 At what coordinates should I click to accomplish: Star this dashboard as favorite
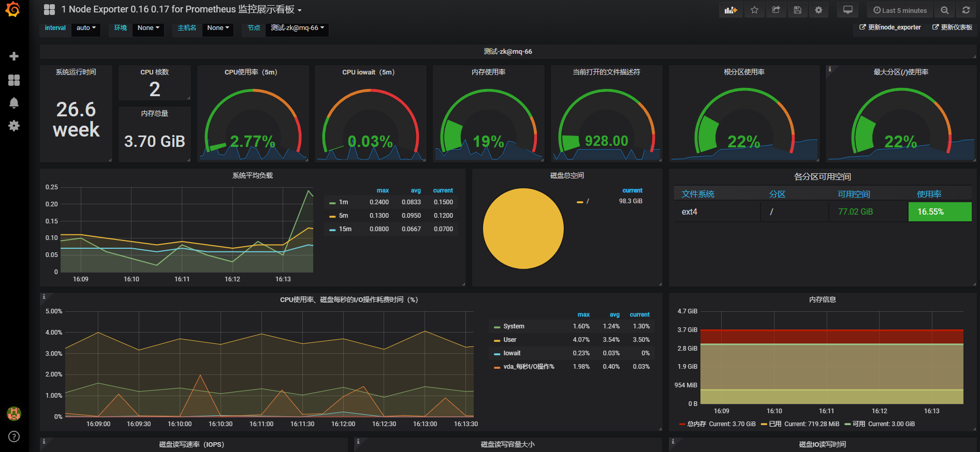(754, 10)
